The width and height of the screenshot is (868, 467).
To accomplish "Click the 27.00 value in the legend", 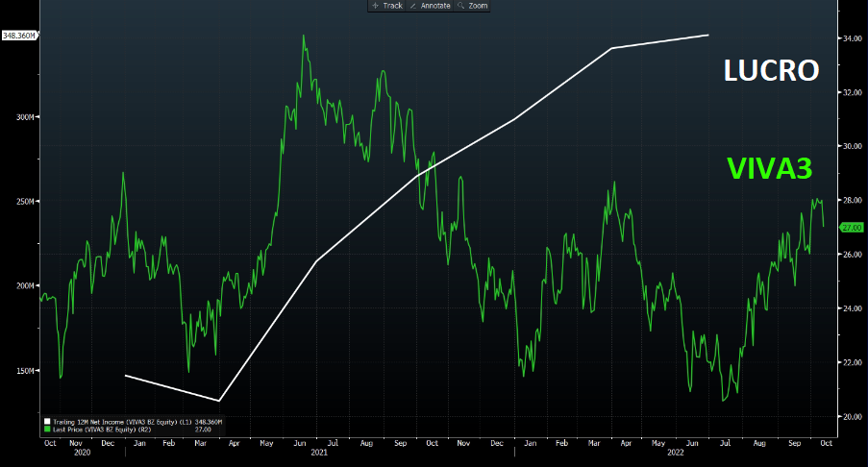I will click(x=203, y=430).
